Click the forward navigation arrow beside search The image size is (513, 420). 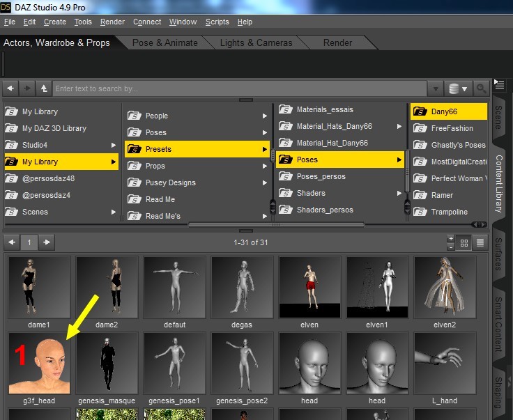pos(27,88)
